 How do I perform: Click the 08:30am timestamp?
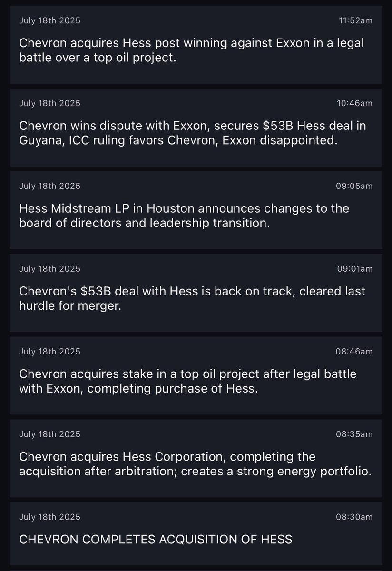coord(355,517)
